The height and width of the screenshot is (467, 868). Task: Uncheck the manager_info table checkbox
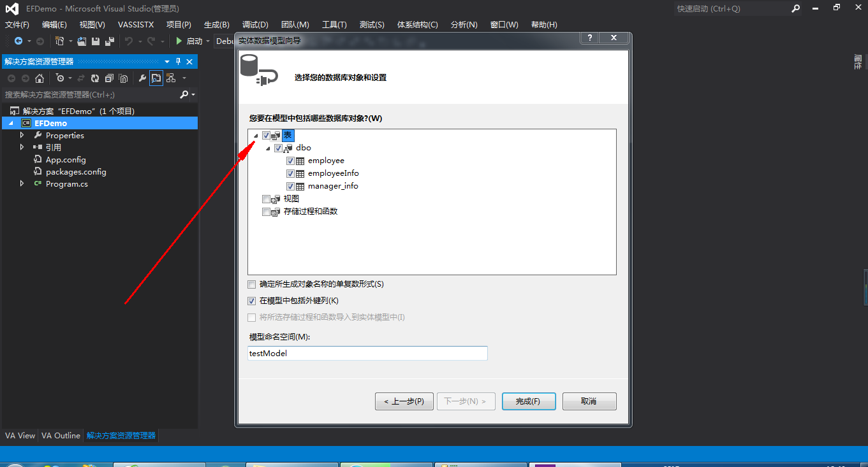click(x=290, y=186)
